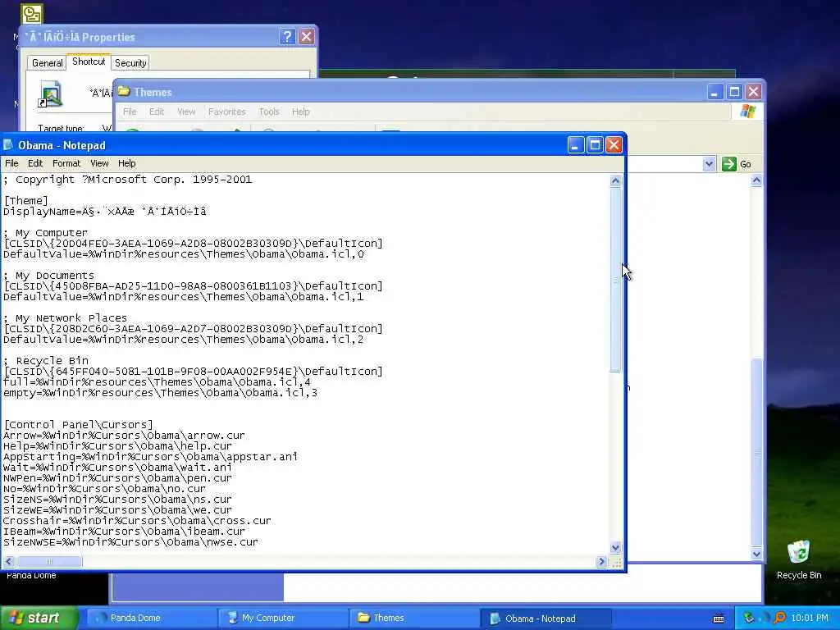840x630 pixels.
Task: Open Edit menu in Themes window
Action: (157, 112)
